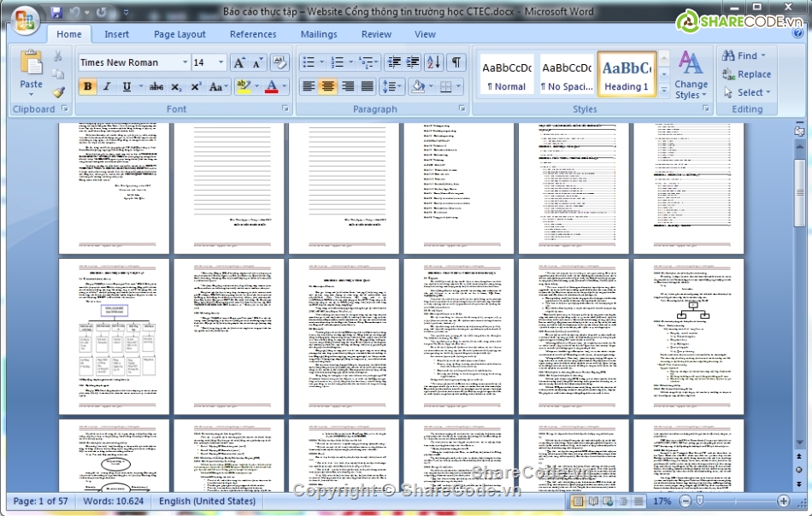Toggle bold formatting
The image size is (812, 516).
(x=87, y=86)
